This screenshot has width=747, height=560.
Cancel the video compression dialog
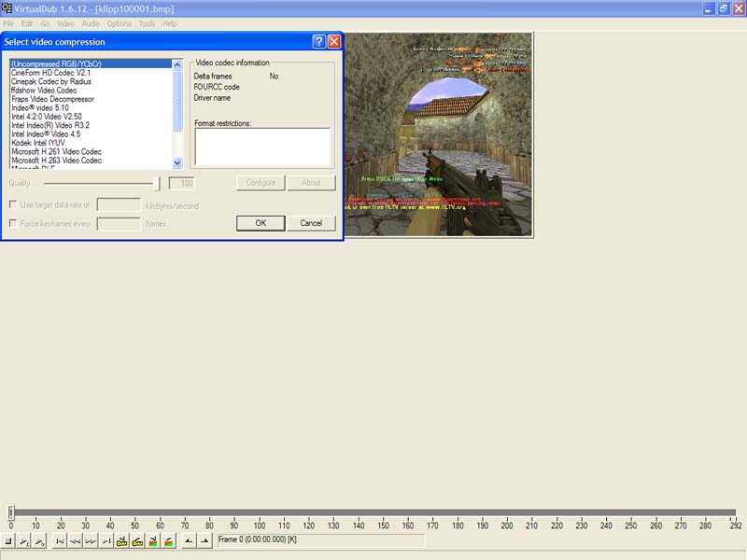point(311,223)
